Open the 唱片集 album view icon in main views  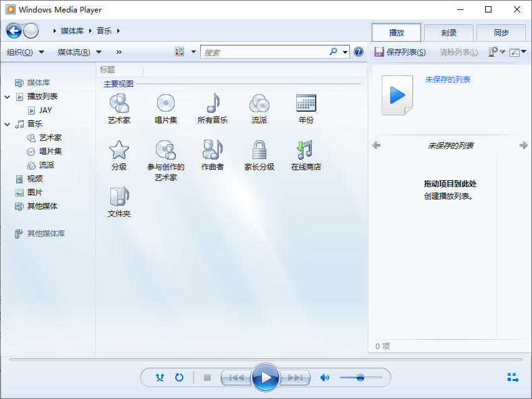(x=166, y=103)
